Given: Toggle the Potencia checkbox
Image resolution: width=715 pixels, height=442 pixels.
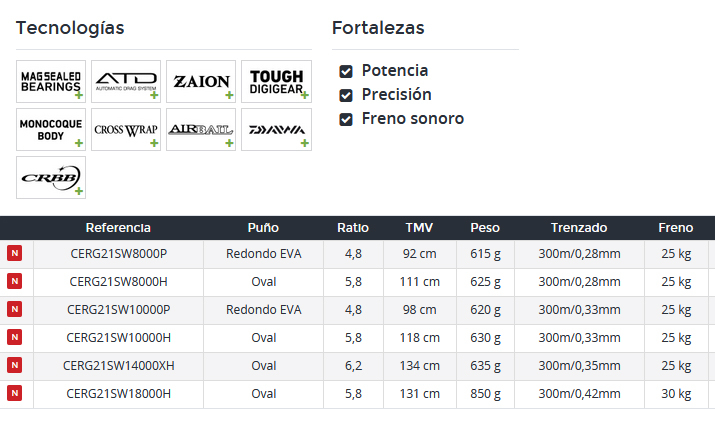Looking at the screenshot, I should point(346,71).
